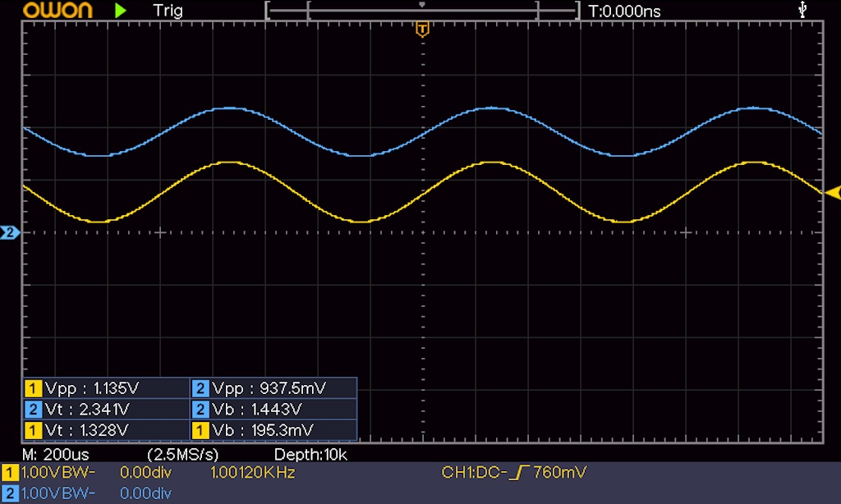Click the blue channel 2 badge
This screenshot has height=504, width=841.
point(10,493)
